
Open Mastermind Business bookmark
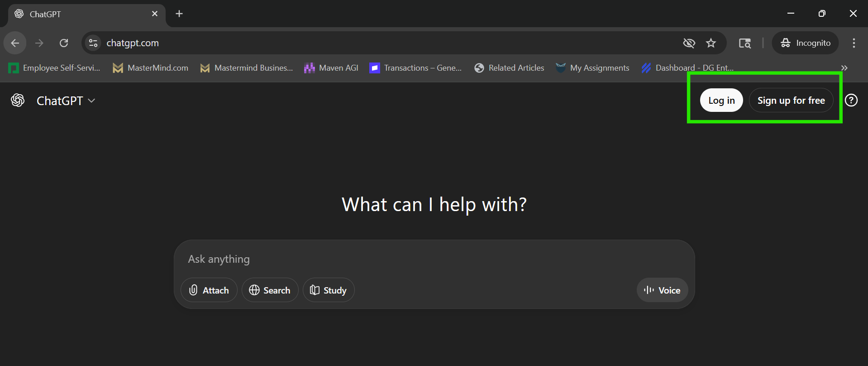click(247, 68)
